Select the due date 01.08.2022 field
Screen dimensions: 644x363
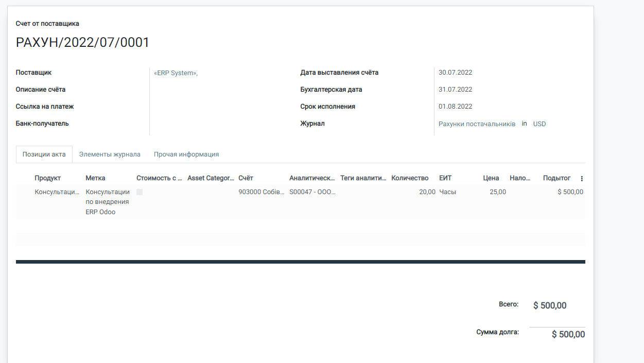(455, 107)
